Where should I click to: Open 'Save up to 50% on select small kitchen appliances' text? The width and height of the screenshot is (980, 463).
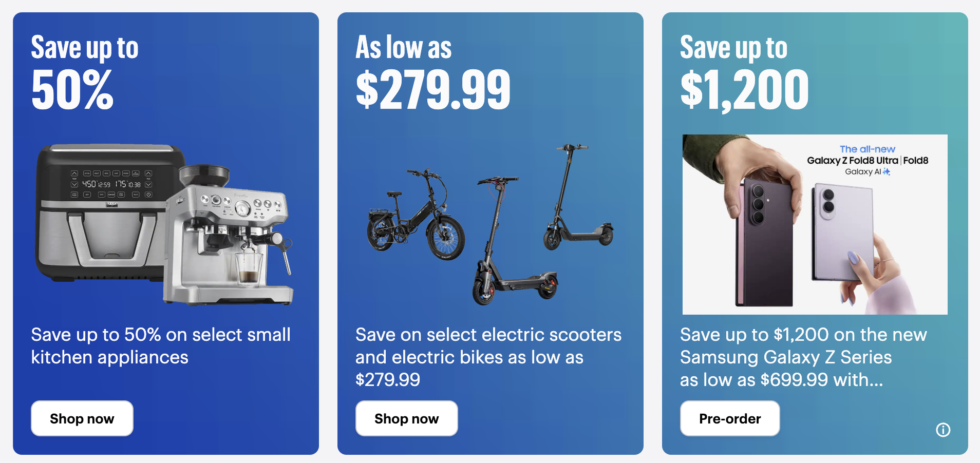pyautogui.click(x=161, y=346)
